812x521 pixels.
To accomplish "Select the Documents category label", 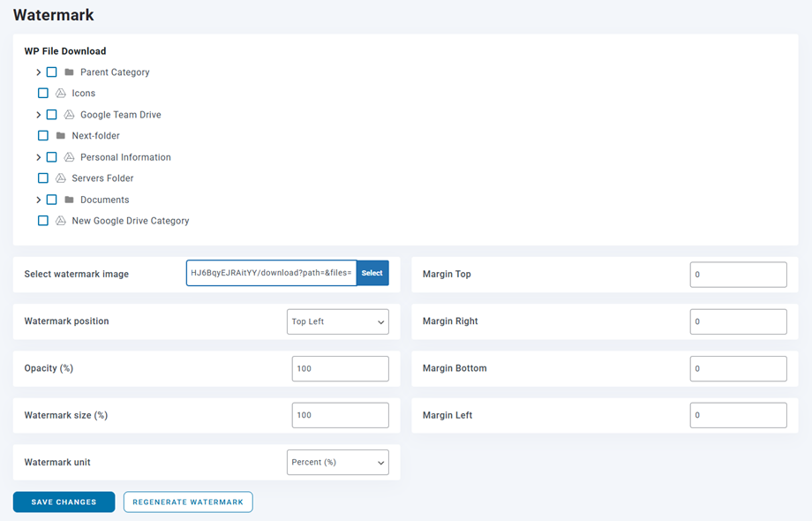I will [104, 200].
